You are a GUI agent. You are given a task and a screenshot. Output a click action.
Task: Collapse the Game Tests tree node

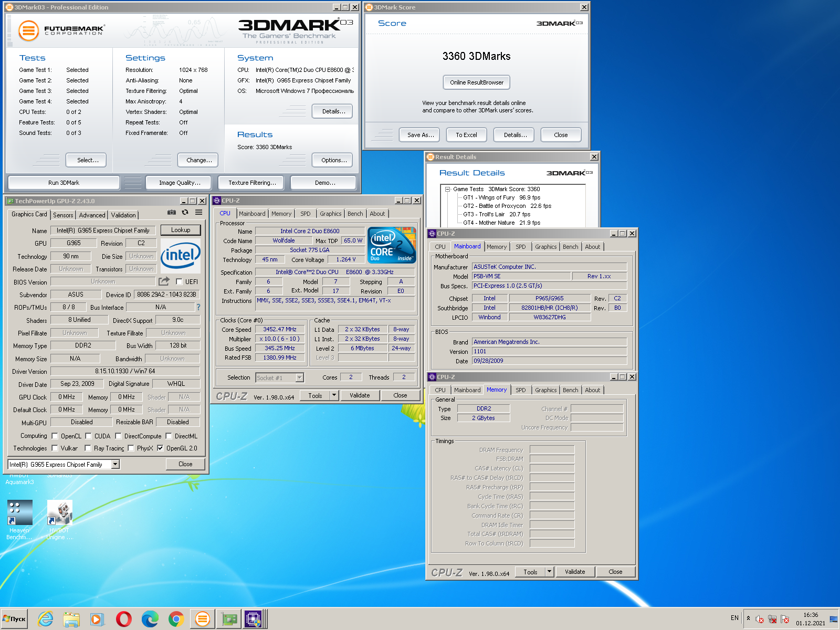447,189
